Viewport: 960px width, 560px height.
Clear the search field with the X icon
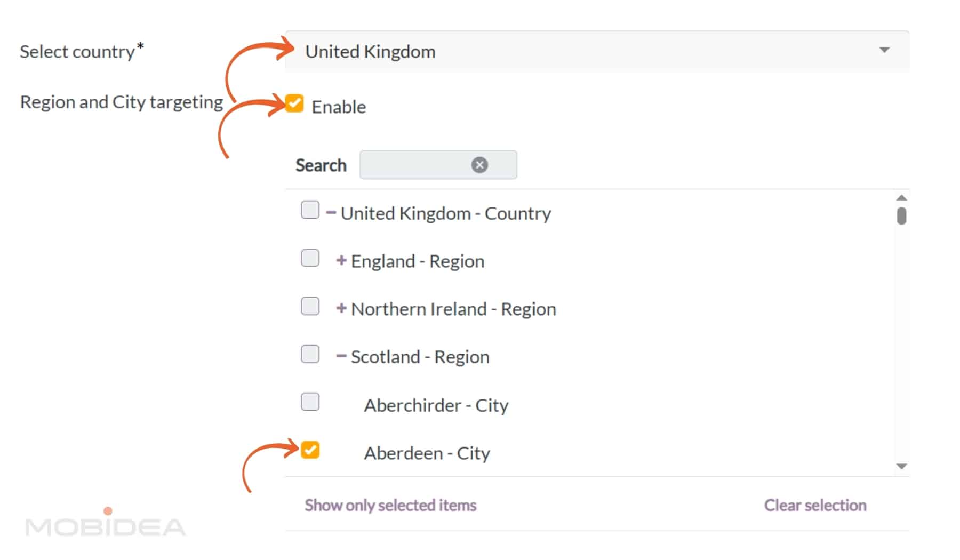coord(479,165)
